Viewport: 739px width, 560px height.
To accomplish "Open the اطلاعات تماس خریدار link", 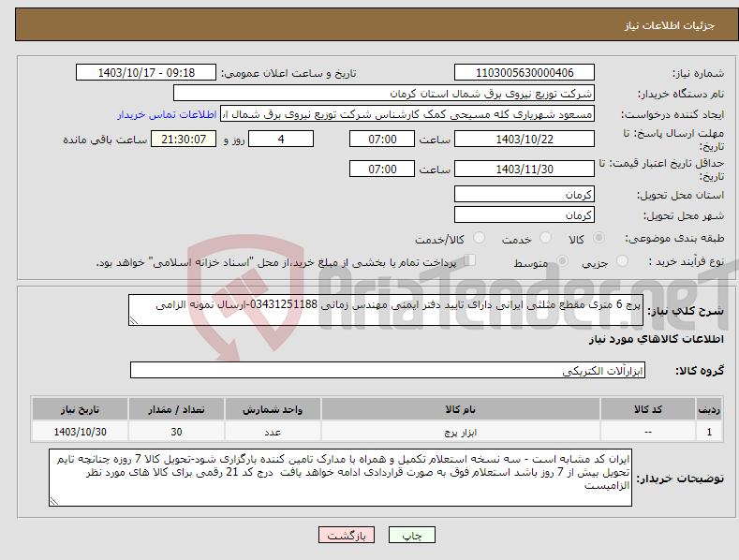I will tap(167, 114).
